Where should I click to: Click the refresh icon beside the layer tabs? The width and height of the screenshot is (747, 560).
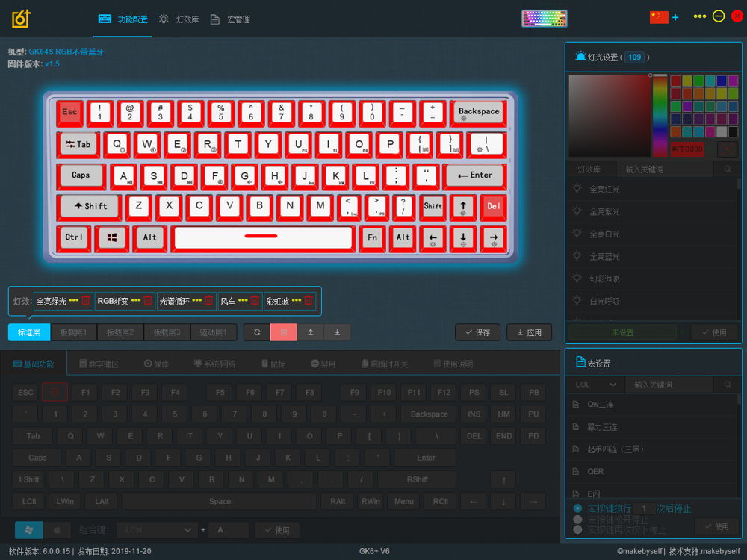coord(257,332)
